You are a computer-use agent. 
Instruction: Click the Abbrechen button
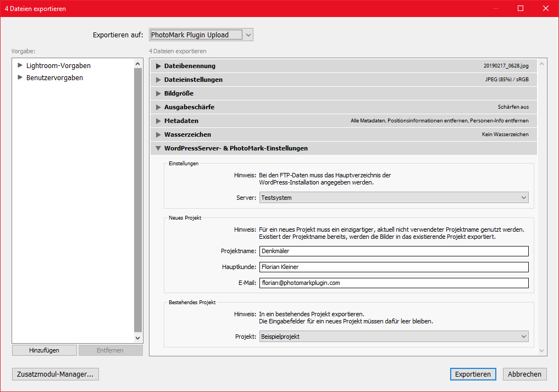524,374
